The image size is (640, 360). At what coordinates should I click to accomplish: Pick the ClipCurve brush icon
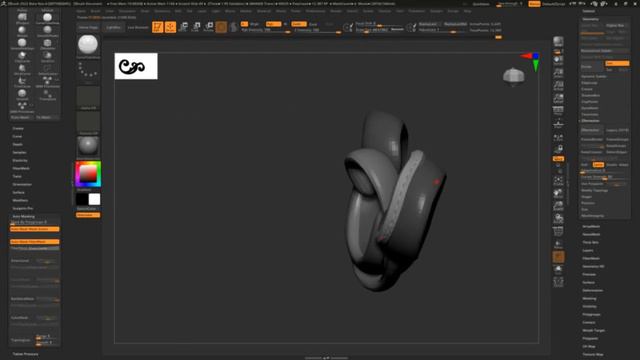pos(22,56)
